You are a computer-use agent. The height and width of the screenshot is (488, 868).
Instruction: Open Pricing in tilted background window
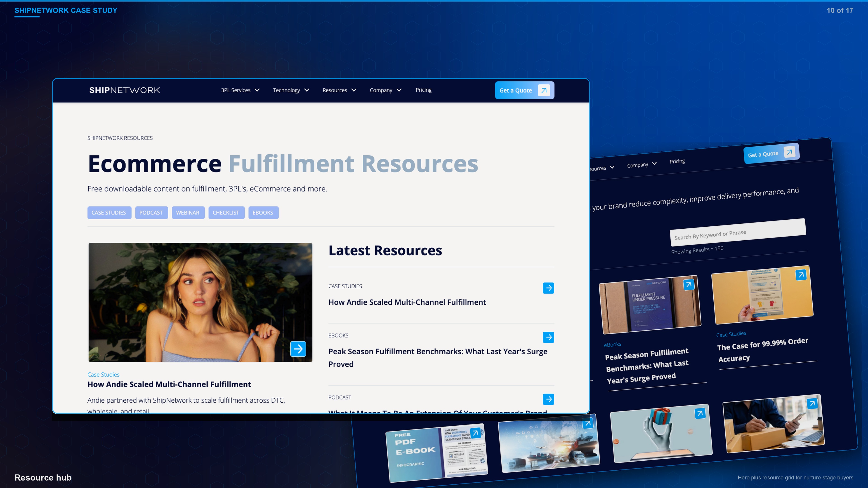coord(677,161)
